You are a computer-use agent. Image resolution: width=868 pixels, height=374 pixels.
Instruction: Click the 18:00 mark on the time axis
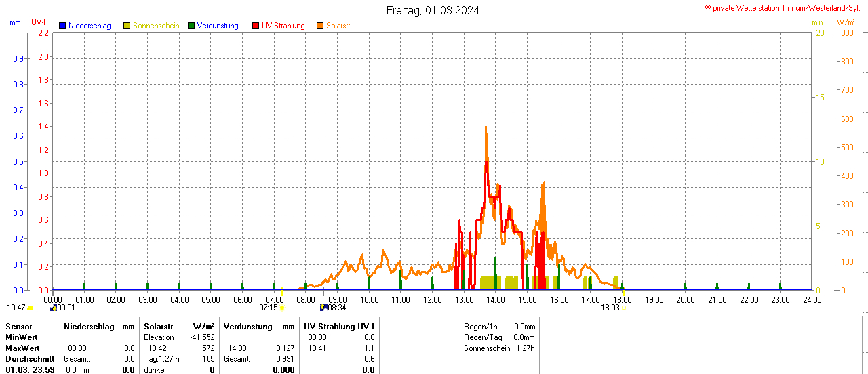(622, 299)
